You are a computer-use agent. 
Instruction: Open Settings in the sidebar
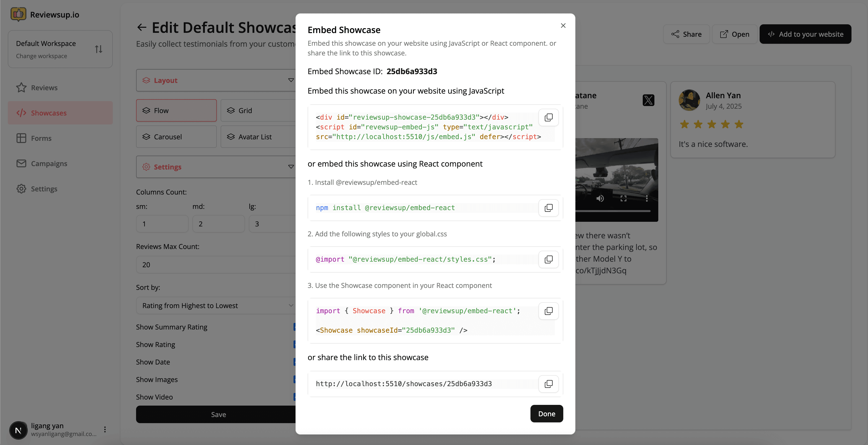60,189
